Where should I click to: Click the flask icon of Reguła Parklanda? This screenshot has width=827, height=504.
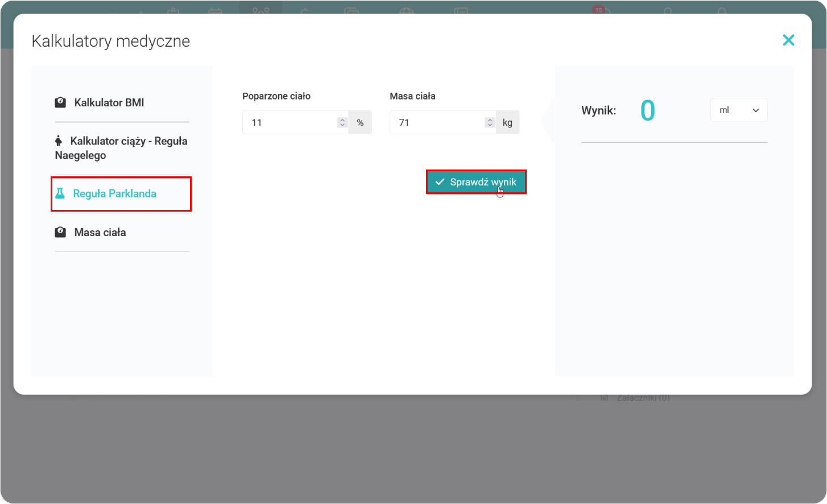[60, 193]
